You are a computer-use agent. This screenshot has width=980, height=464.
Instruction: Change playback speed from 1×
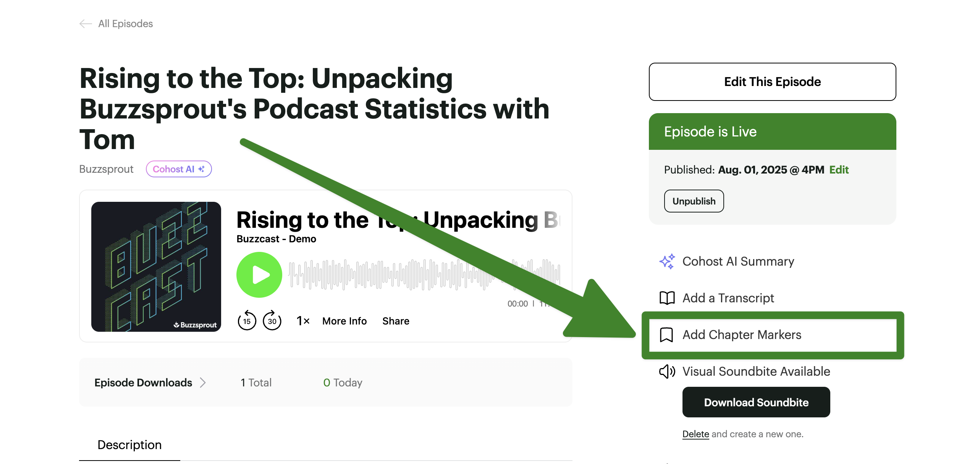tap(303, 321)
